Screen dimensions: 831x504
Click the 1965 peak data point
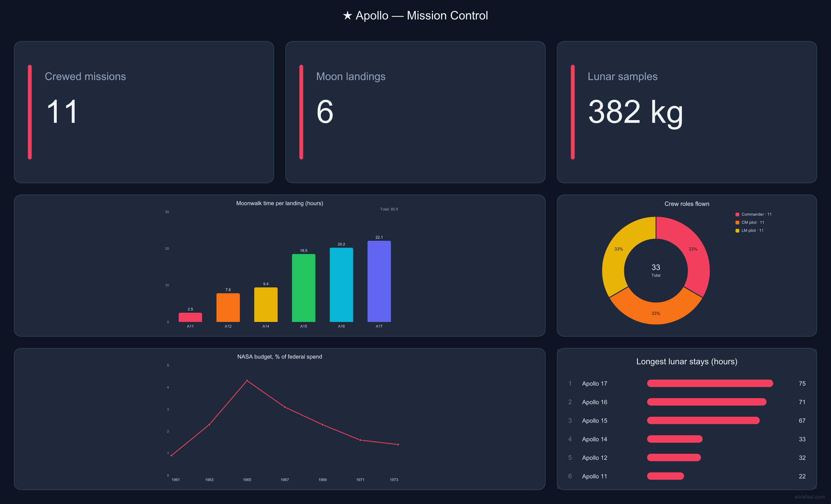pyautogui.click(x=247, y=381)
